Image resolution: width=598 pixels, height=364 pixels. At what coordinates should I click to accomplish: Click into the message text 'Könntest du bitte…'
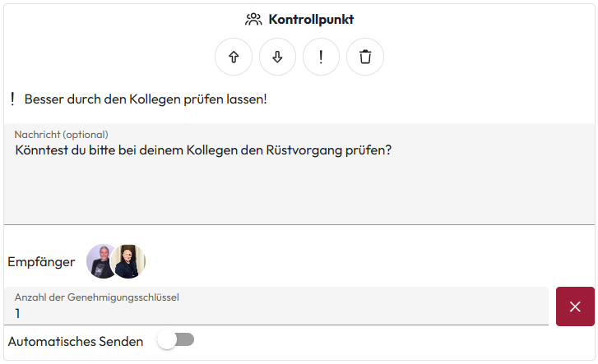(202, 151)
